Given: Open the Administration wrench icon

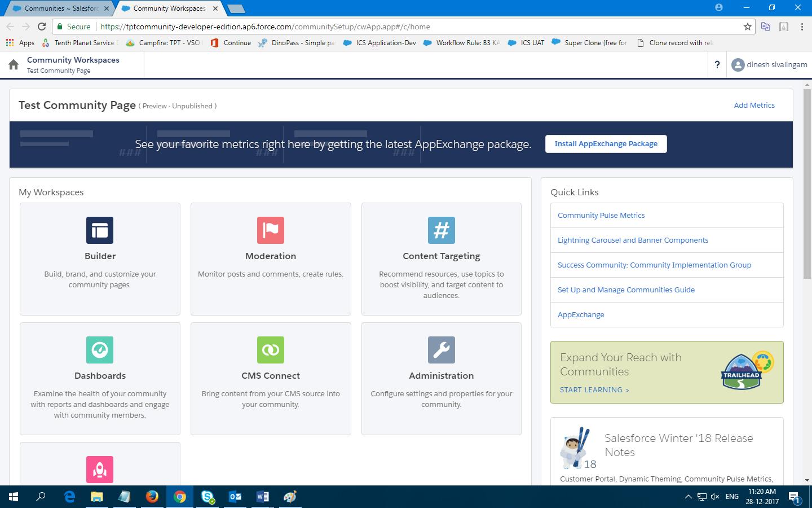Looking at the screenshot, I should [x=442, y=350].
